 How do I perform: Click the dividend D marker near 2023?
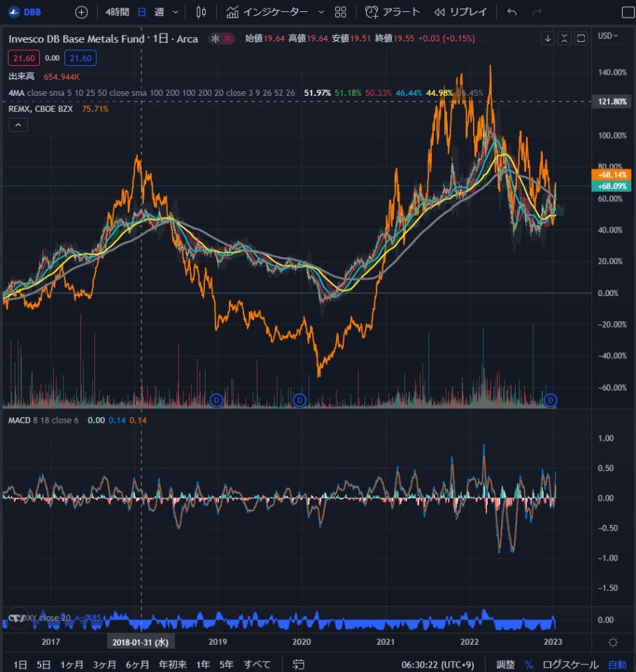[551, 400]
